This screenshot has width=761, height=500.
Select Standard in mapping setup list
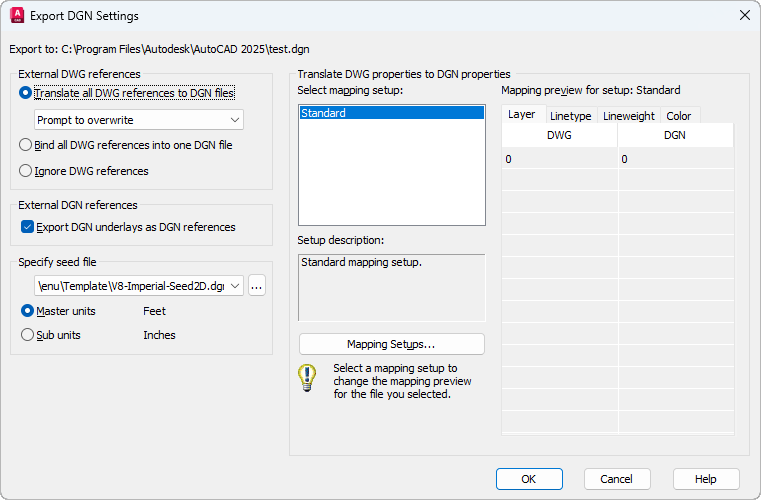coord(391,113)
